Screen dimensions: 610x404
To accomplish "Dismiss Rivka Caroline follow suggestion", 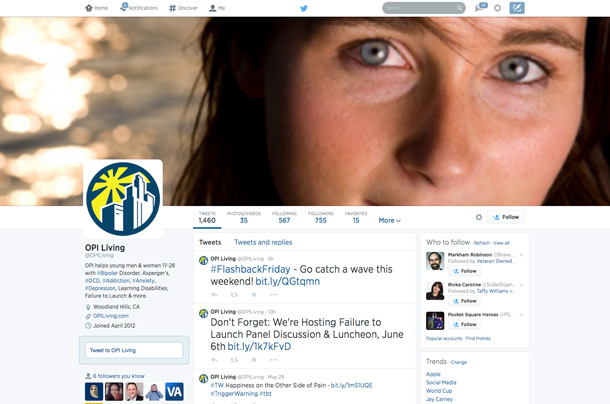I will point(521,284).
